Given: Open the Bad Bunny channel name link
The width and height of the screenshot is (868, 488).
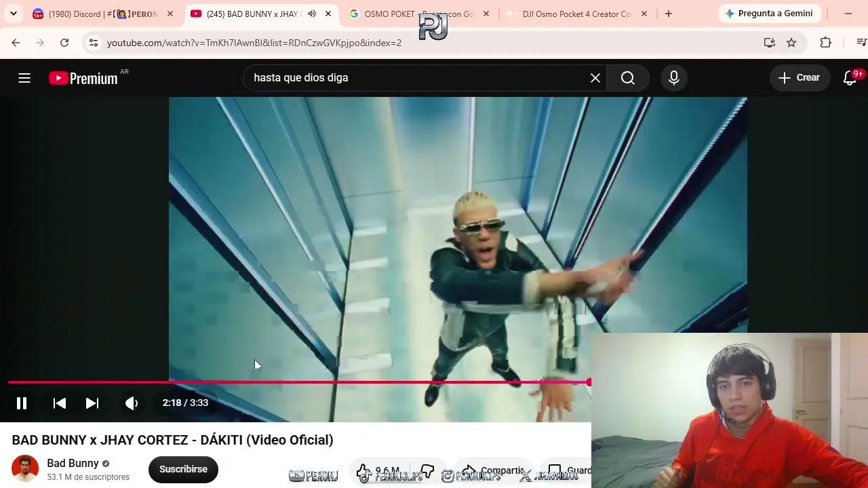Looking at the screenshot, I should (x=73, y=464).
